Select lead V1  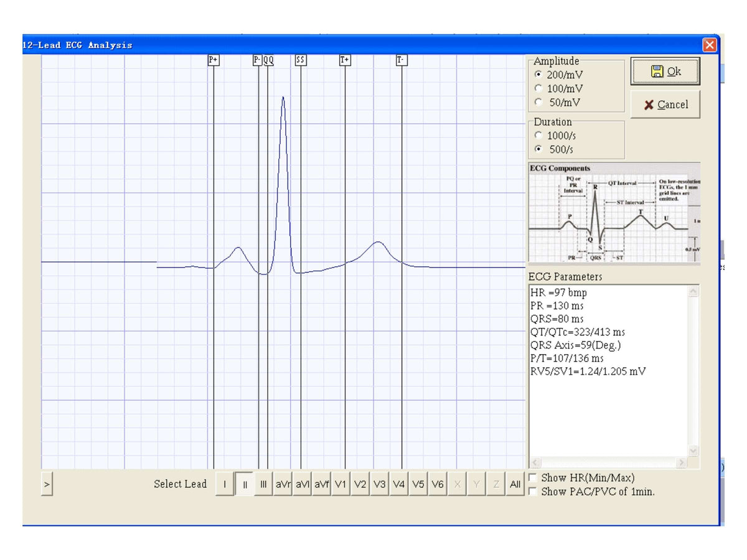click(341, 484)
